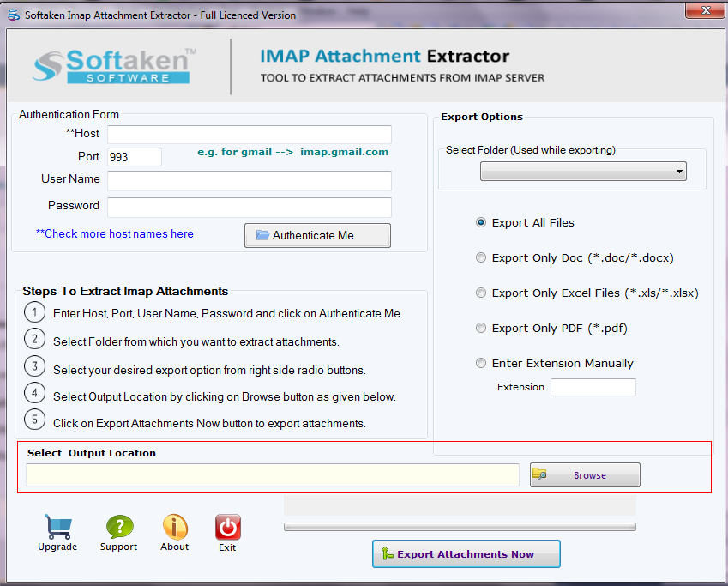Click the step text about Authenticate Me
The image size is (728, 586).
click(226, 314)
